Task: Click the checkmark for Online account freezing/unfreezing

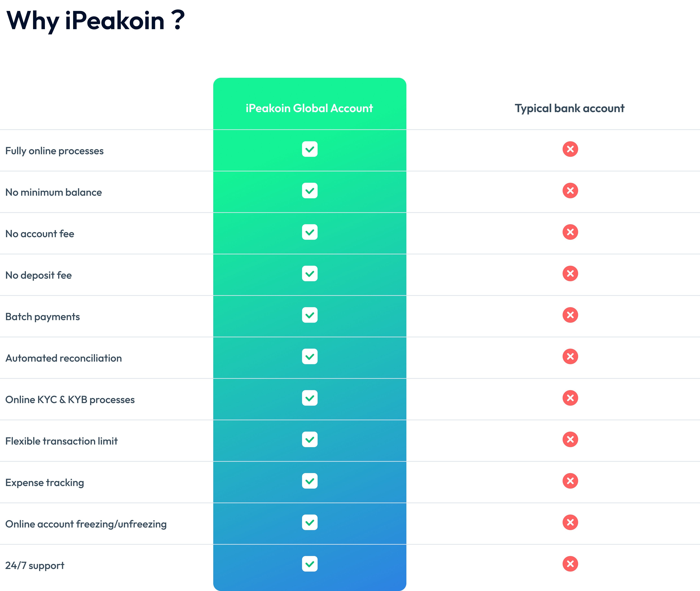Action: point(310,522)
